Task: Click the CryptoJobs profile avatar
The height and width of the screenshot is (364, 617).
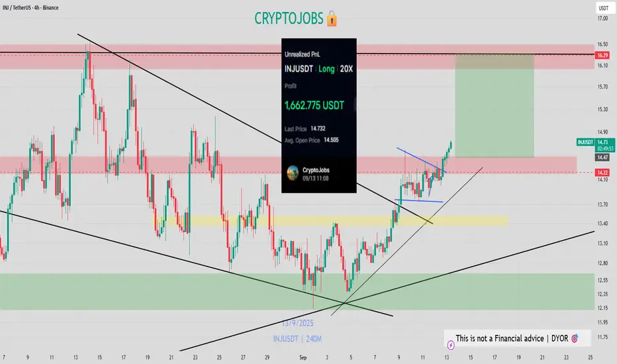Action: 293,173
